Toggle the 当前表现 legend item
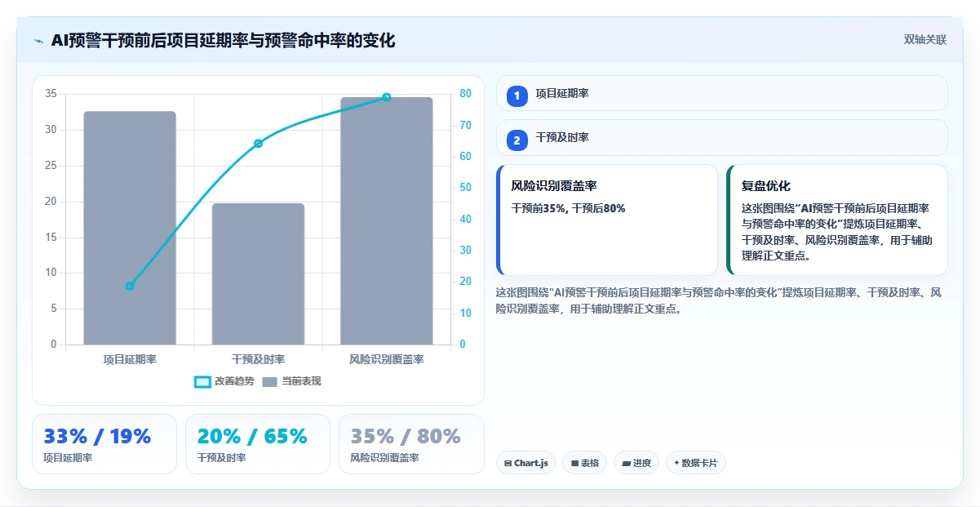The image size is (980, 507). pos(291,381)
